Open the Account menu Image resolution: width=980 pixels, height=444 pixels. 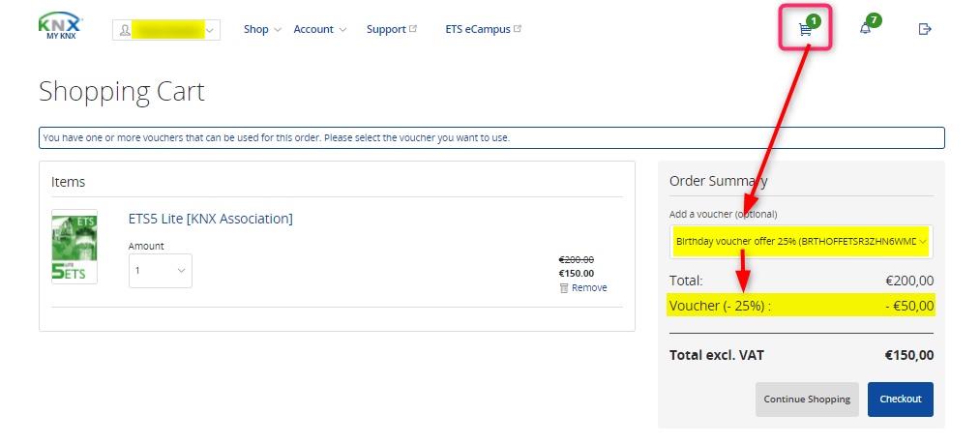[320, 29]
